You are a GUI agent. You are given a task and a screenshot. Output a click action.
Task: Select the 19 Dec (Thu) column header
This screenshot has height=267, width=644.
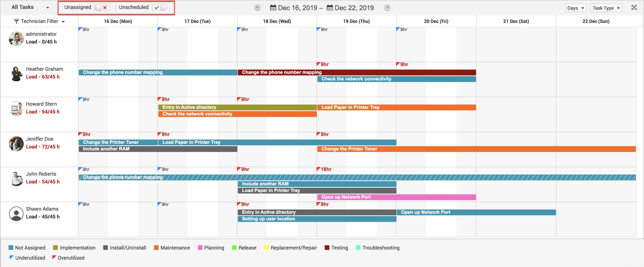(x=356, y=21)
